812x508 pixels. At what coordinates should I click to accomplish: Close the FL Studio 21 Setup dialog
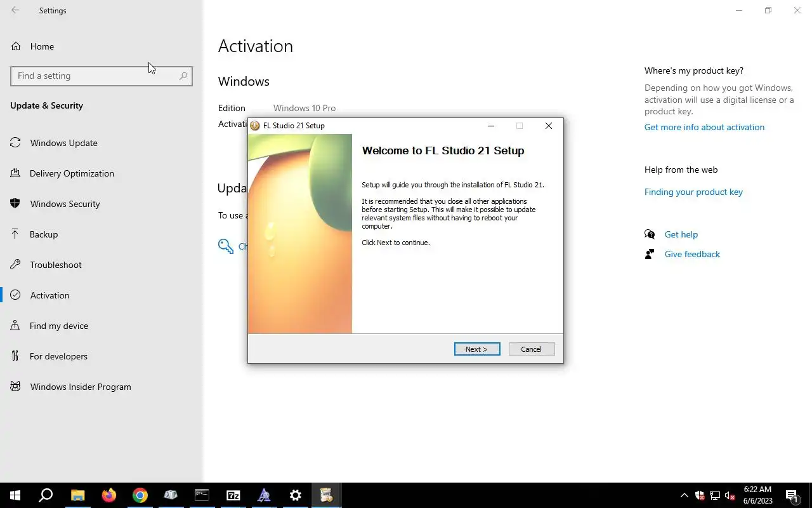549,126
